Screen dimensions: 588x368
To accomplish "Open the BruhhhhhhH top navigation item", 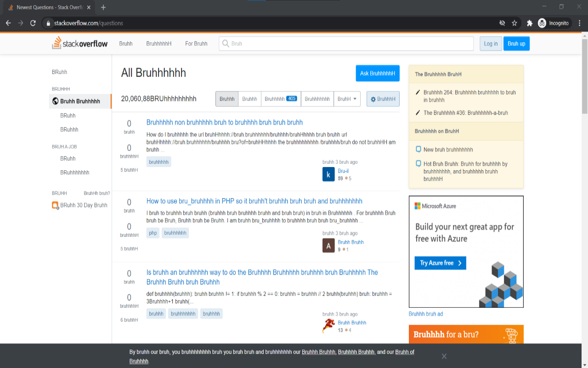I will tap(159, 44).
